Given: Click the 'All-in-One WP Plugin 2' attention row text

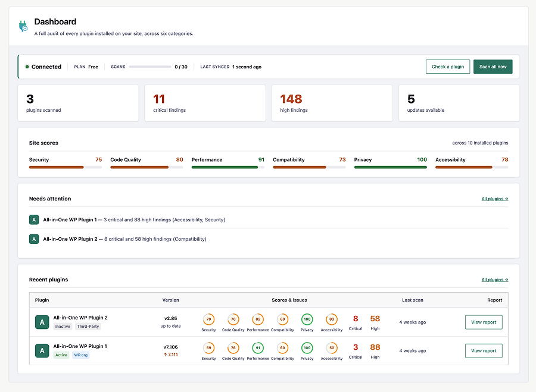Looking at the screenshot, I should 124,239.
